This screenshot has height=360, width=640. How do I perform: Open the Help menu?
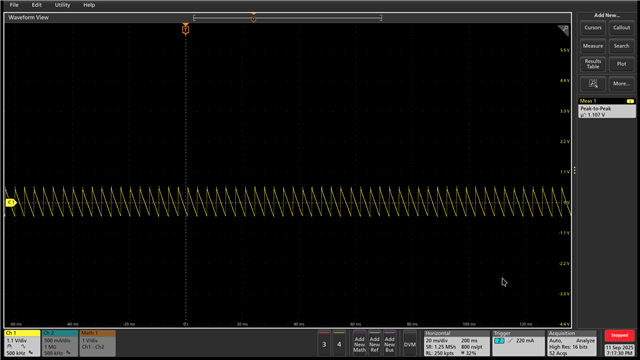coord(89,5)
